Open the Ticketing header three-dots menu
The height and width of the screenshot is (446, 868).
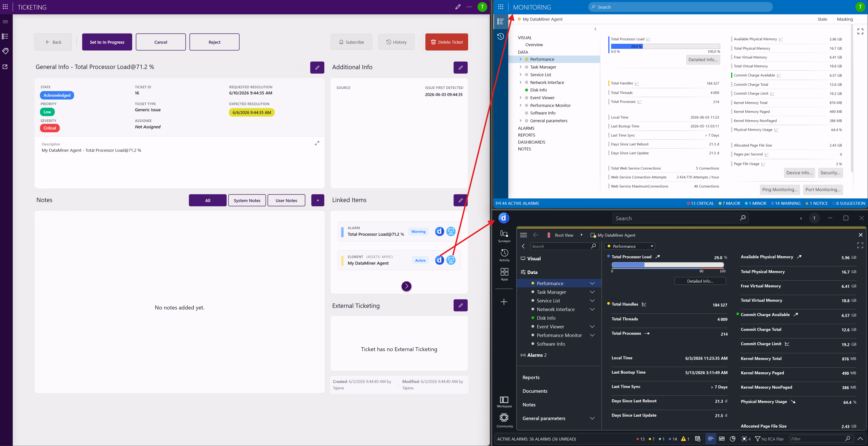pos(469,7)
